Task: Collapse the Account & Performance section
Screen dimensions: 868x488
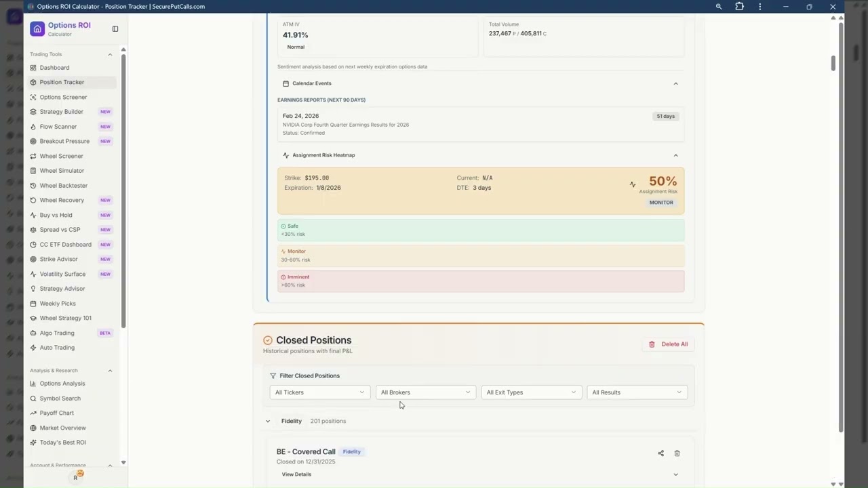Action: click(x=110, y=466)
